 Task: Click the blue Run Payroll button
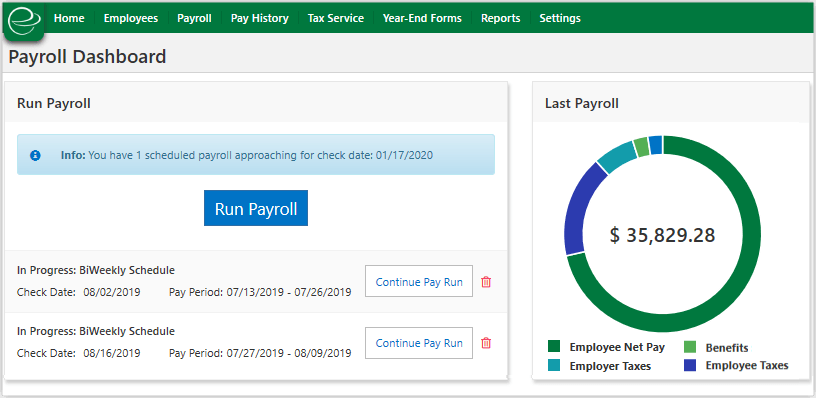(256, 208)
